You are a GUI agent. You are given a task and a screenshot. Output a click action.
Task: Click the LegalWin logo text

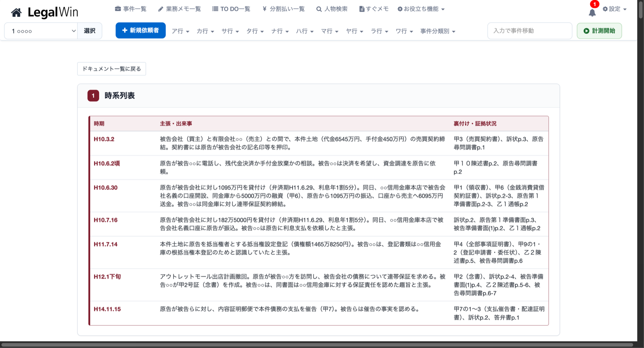(53, 12)
